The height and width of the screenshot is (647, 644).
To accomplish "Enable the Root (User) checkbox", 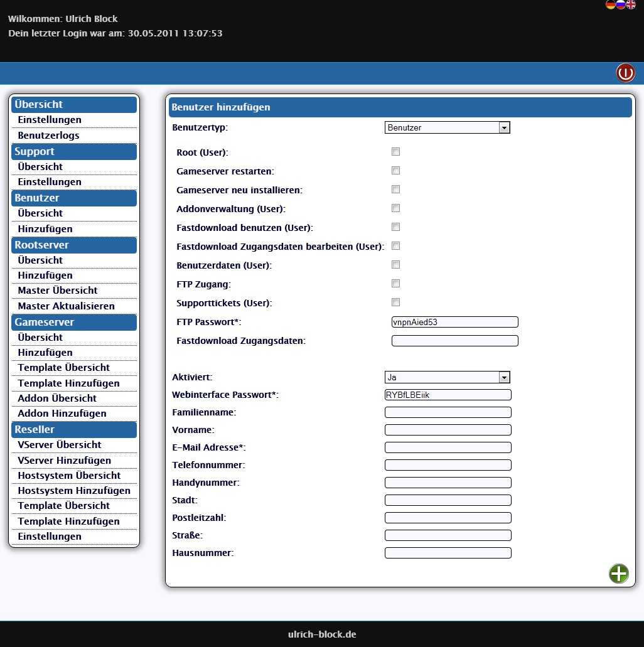I will coord(395,152).
